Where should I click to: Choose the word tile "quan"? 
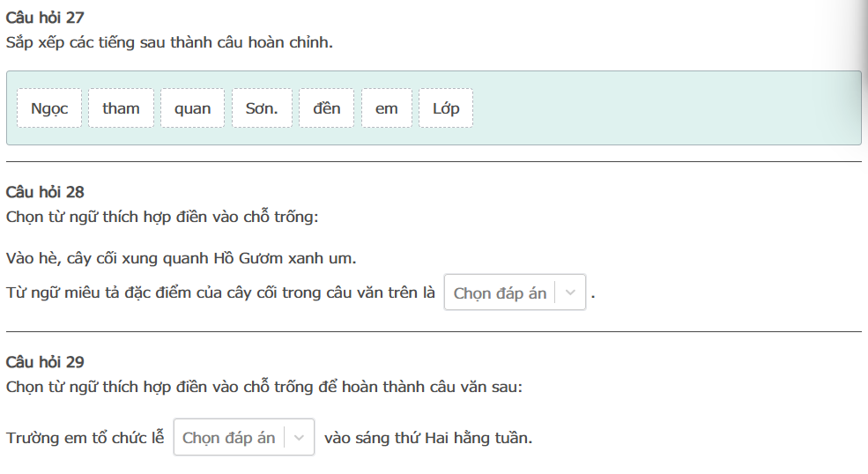193,108
